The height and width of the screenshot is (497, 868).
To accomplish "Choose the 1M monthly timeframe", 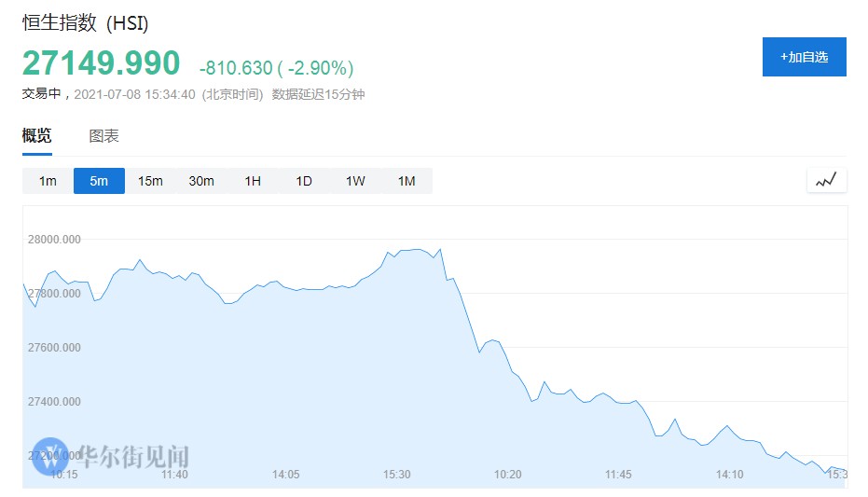I will tap(406, 181).
